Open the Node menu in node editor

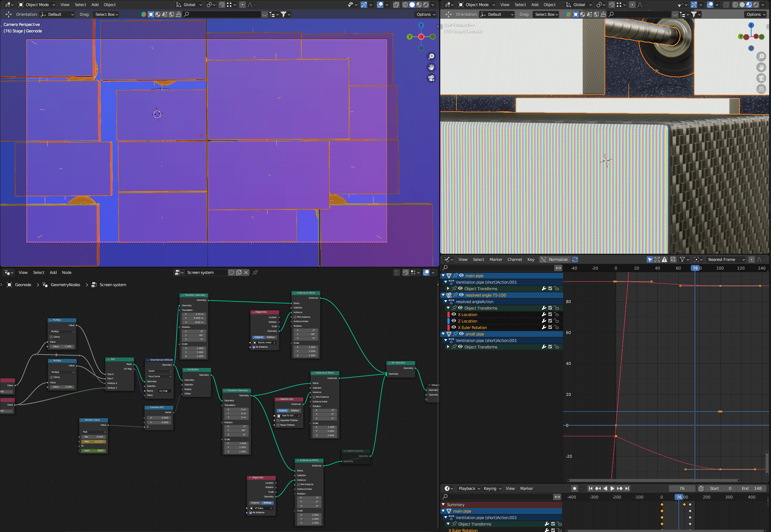pyautogui.click(x=67, y=272)
